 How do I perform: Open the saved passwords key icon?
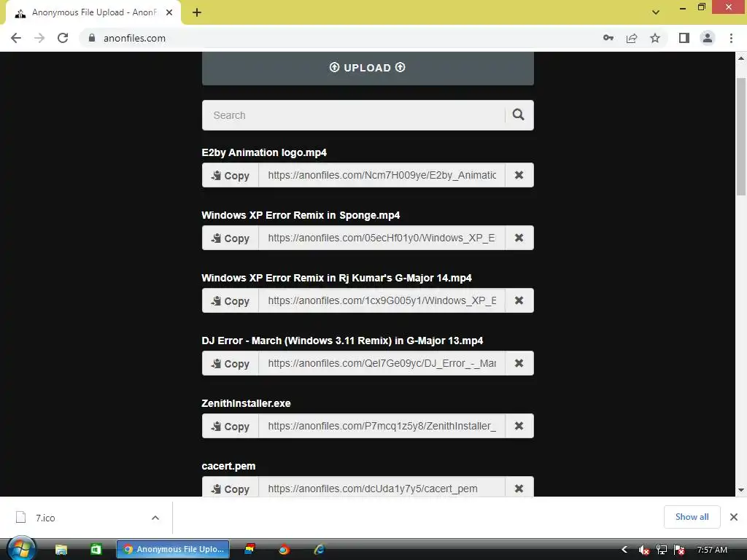608,38
